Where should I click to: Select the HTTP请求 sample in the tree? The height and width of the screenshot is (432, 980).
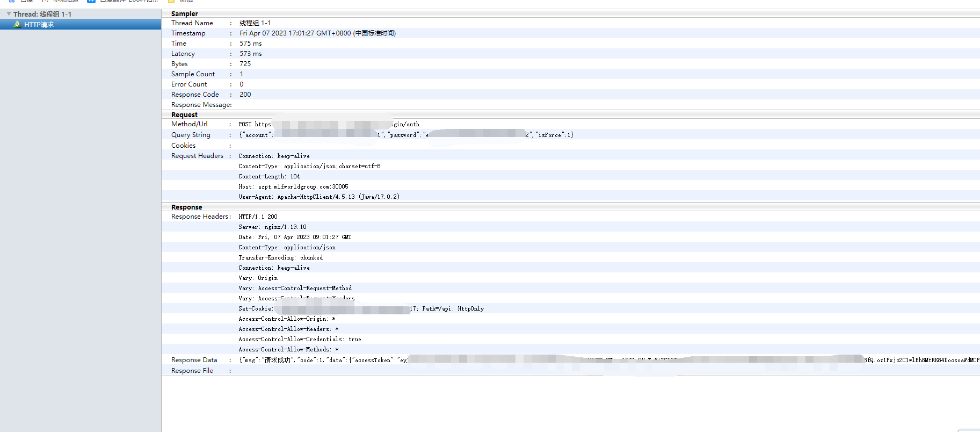tap(39, 25)
